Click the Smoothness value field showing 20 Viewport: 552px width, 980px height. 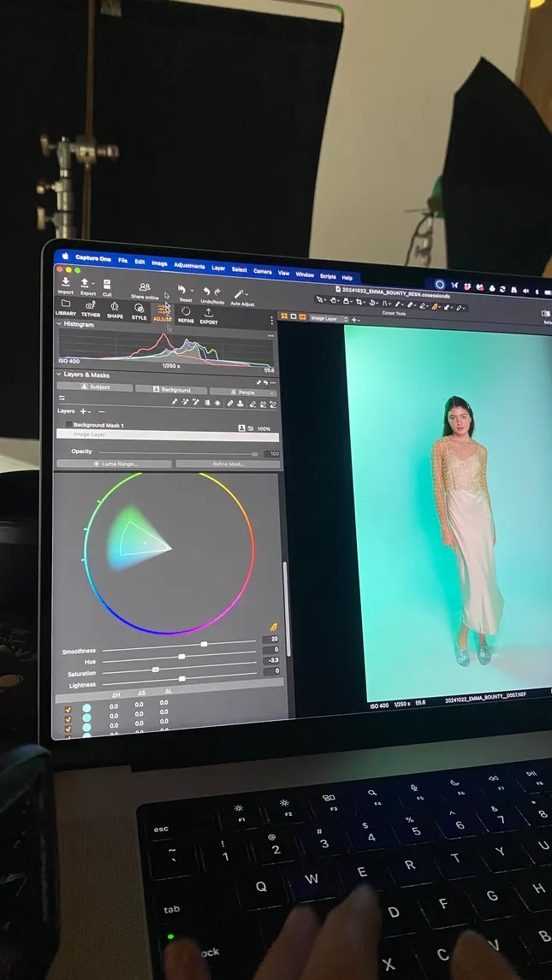point(271,639)
